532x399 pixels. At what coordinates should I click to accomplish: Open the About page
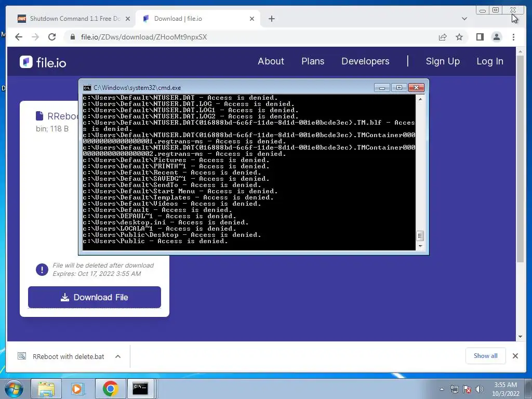(271, 61)
